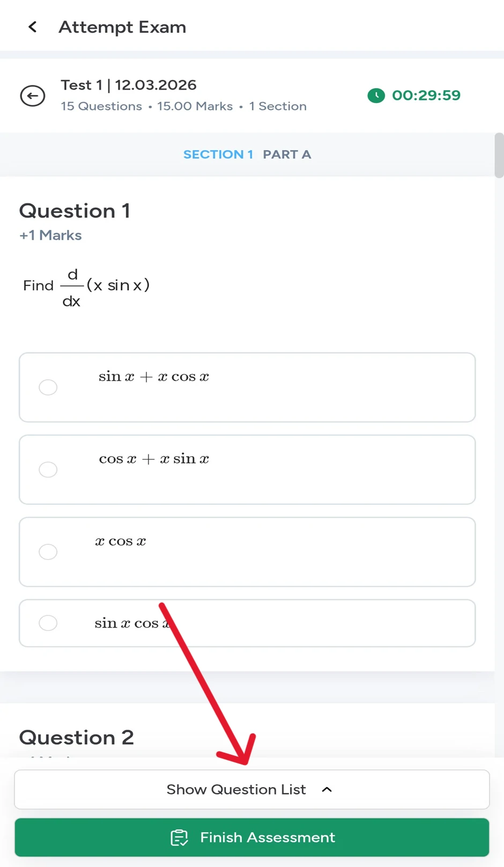Open the PART A tab

pyautogui.click(x=287, y=155)
